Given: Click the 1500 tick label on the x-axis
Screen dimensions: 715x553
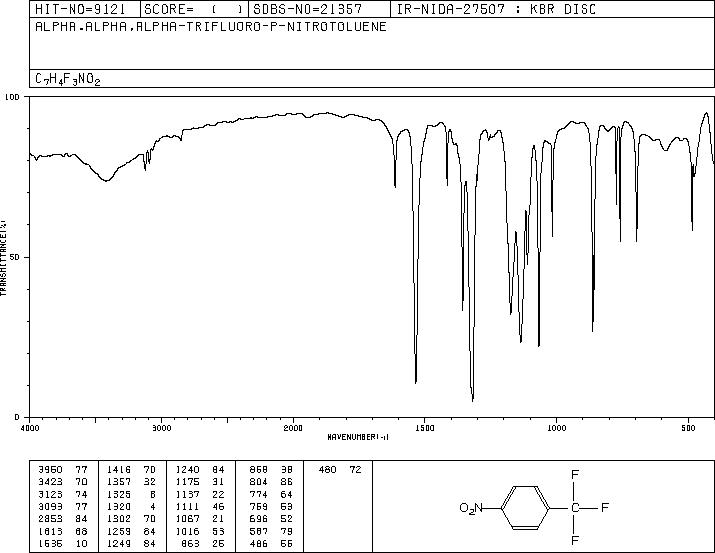Looking at the screenshot, I should (x=425, y=428).
